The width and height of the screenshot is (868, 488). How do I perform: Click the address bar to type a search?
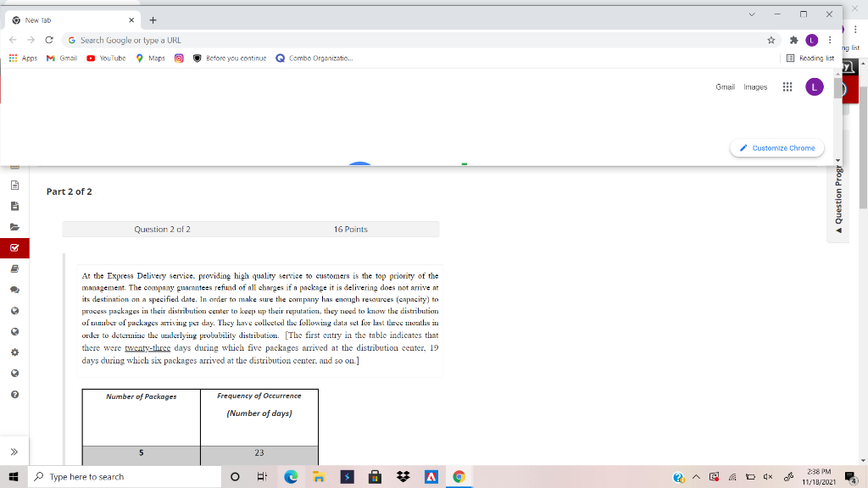[x=254, y=39]
